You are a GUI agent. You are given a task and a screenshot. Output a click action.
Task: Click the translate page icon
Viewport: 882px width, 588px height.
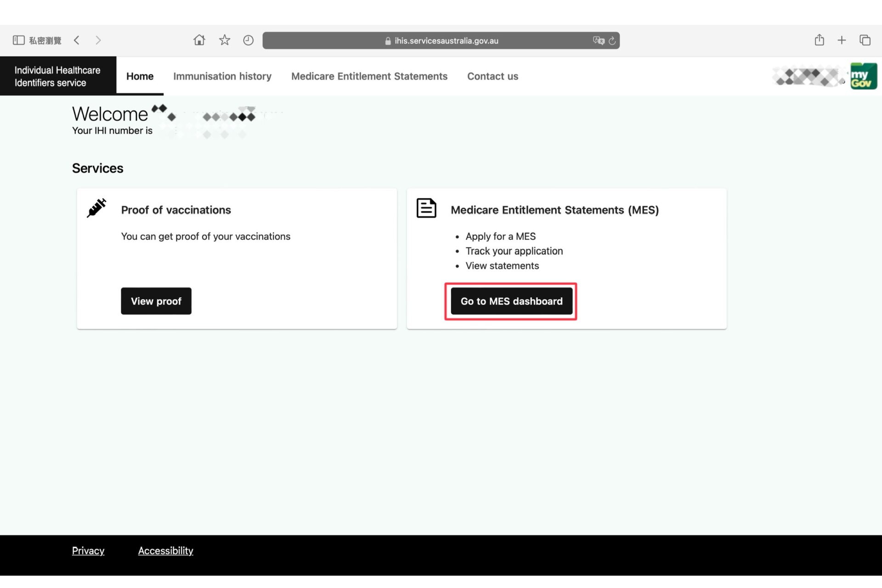point(598,40)
